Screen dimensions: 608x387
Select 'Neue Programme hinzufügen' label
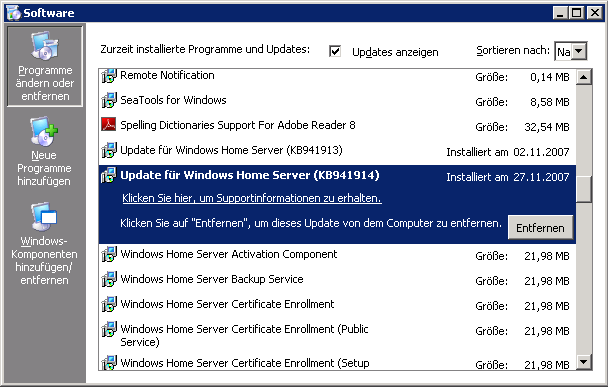click(x=44, y=168)
